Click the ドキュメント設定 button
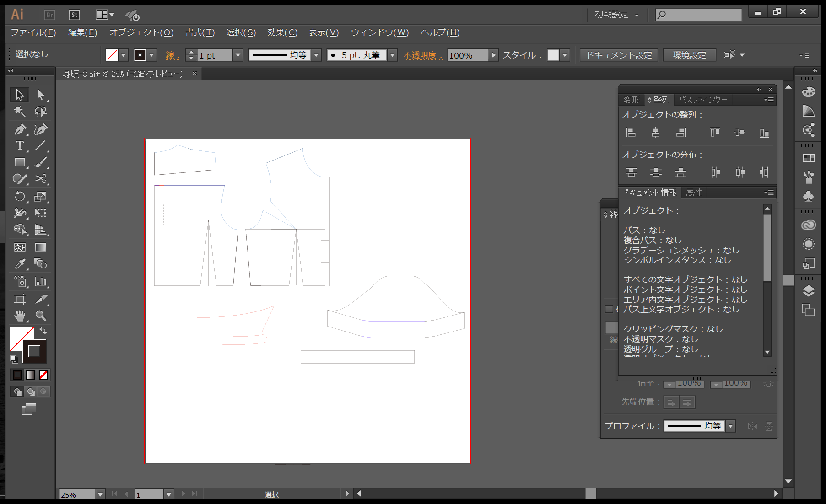 pyautogui.click(x=619, y=55)
